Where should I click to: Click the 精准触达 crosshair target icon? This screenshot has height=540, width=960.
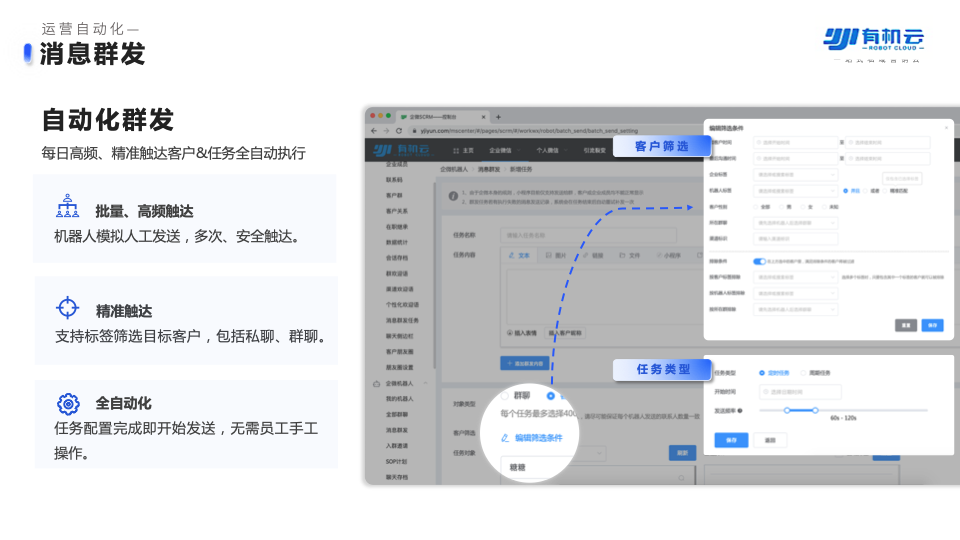point(68,308)
